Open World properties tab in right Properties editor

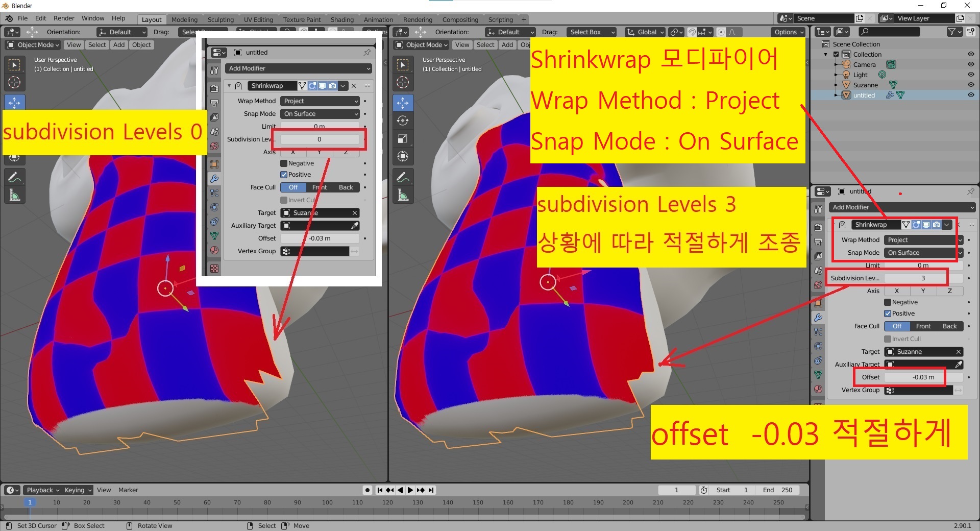(818, 285)
